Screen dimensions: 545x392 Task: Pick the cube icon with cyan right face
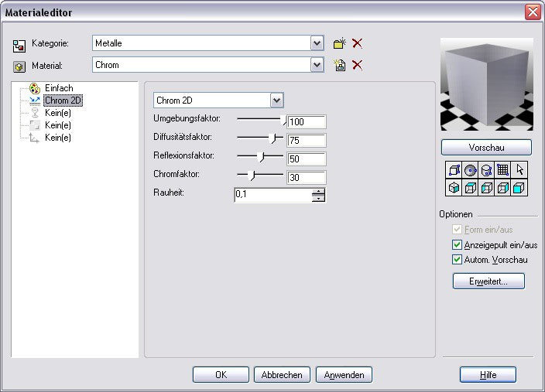pyautogui.click(x=503, y=187)
